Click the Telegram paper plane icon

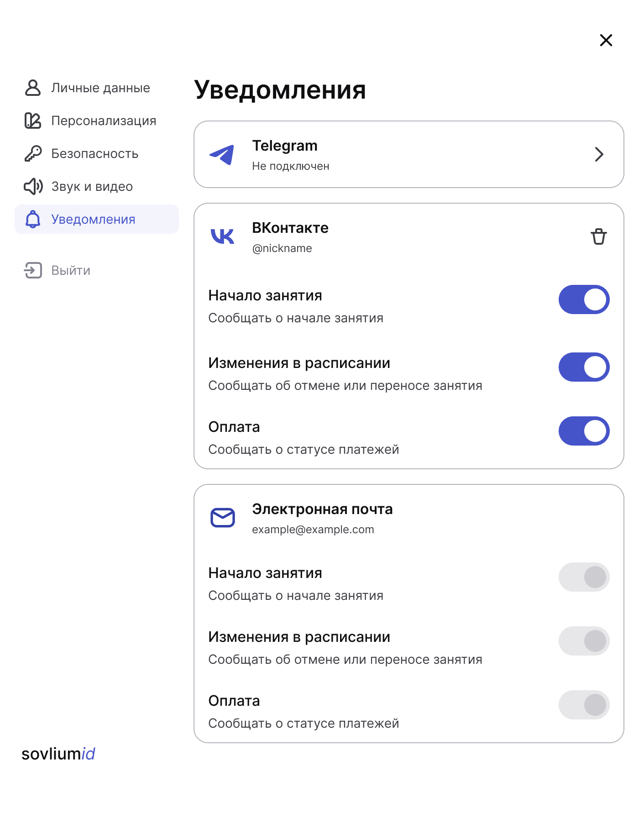tap(222, 154)
